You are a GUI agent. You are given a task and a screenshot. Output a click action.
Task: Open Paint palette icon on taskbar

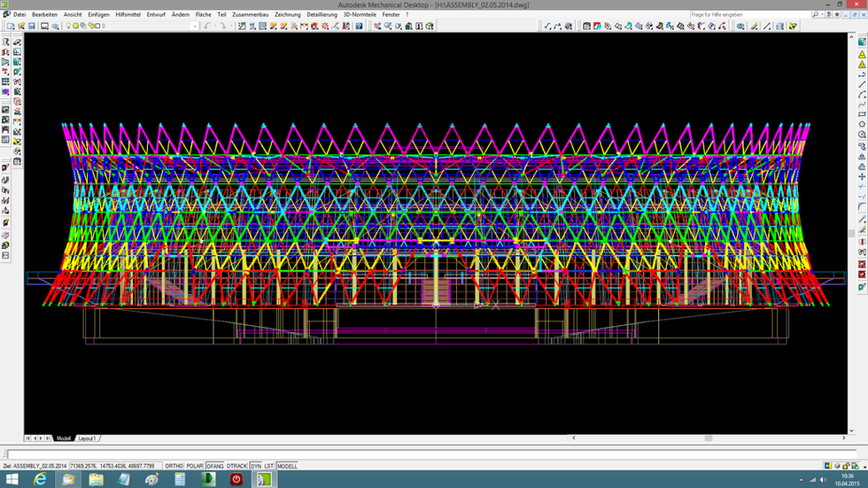tap(151, 479)
